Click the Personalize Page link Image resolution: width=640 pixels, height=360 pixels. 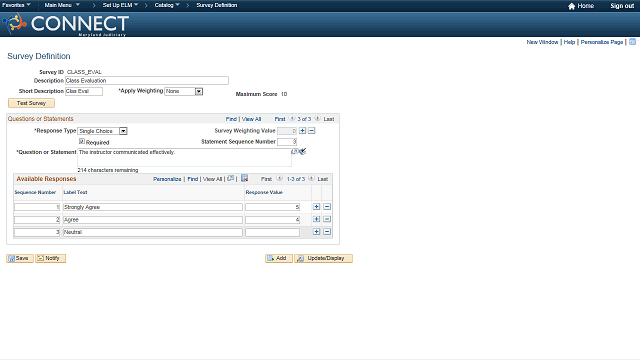pyautogui.click(x=602, y=42)
